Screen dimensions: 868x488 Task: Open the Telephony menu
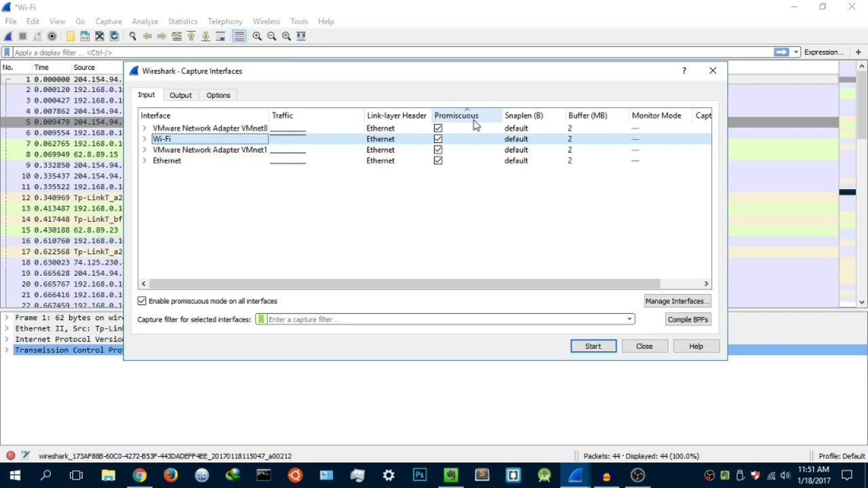coord(225,22)
